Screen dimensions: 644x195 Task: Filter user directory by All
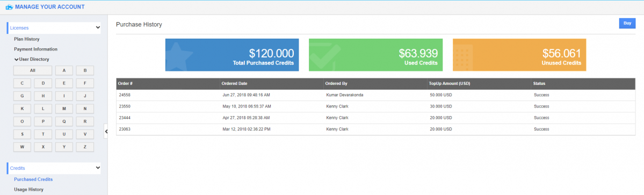click(x=33, y=70)
